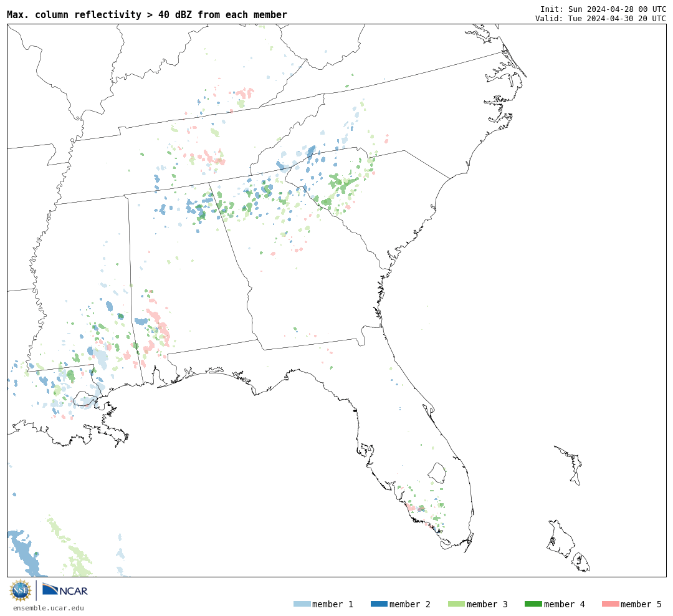
Task: Click the 'Valid: Tue 2024-04-30 20 UTC' text
Action: pyautogui.click(x=601, y=19)
